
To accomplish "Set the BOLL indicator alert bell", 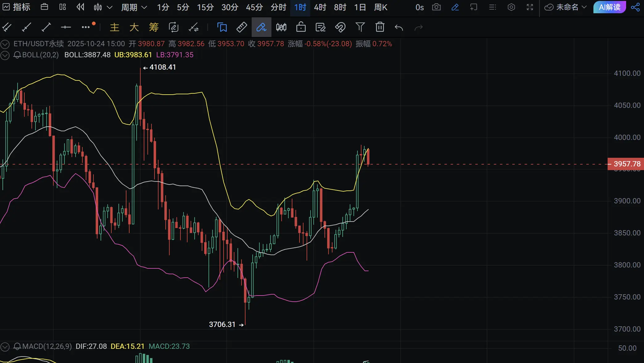I will pyautogui.click(x=17, y=55).
